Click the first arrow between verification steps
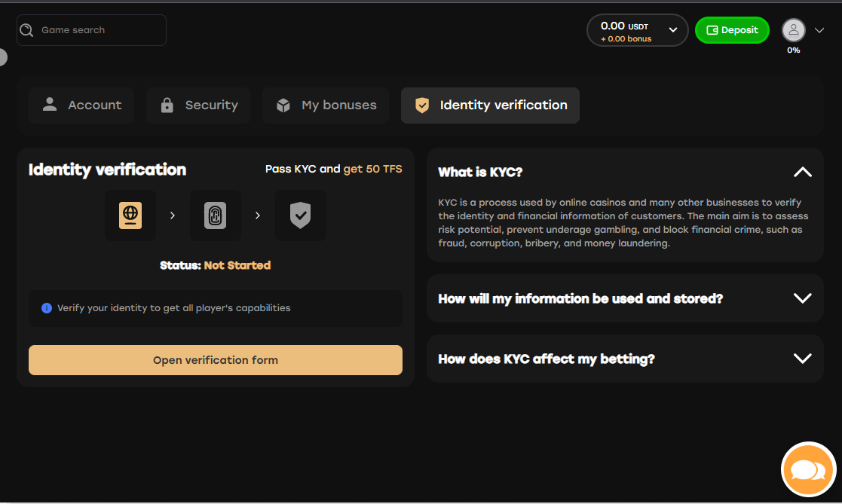The width and height of the screenshot is (842, 504). click(173, 215)
